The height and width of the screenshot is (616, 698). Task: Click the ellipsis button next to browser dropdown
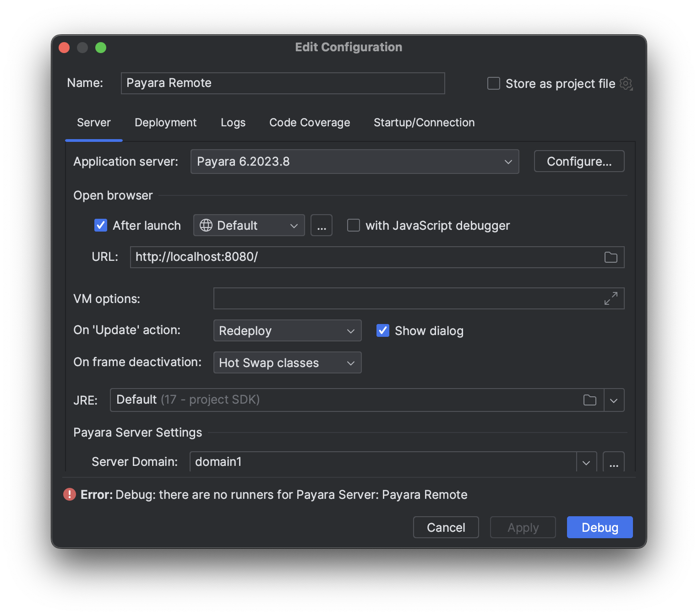coord(322,226)
